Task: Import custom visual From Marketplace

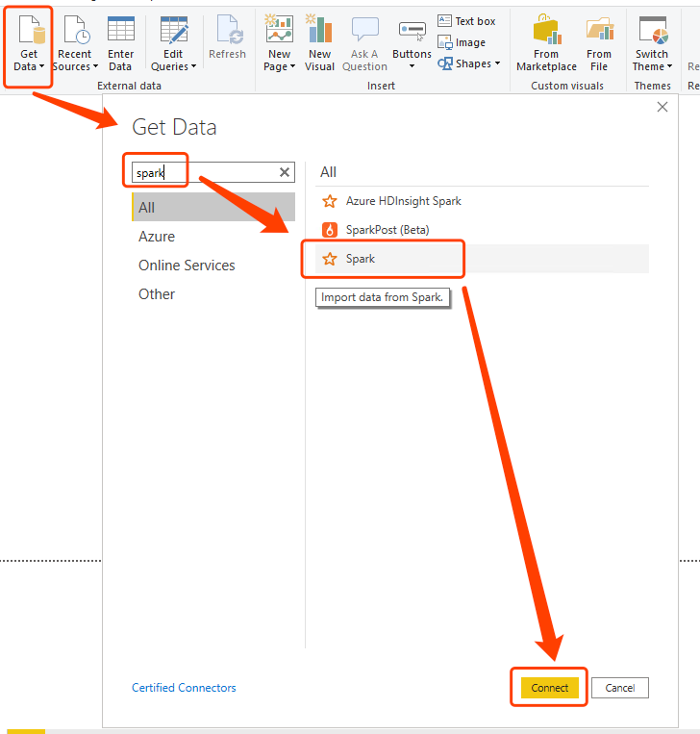Action: pos(546,43)
